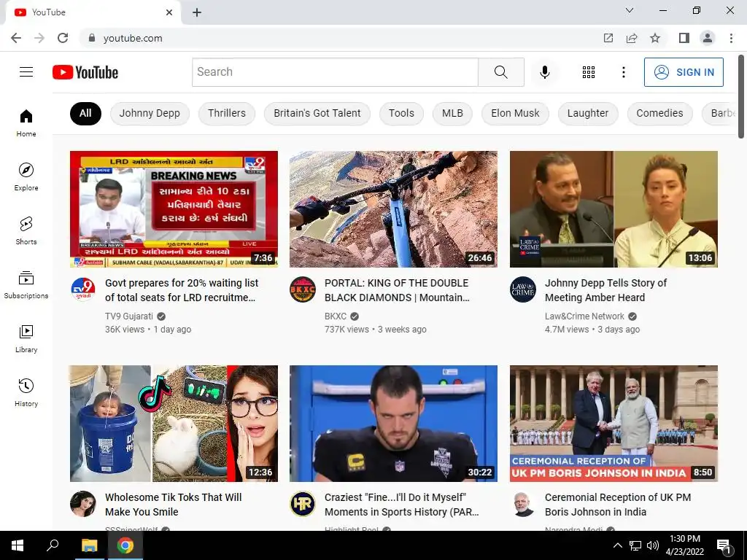
Task: Open Johnny Depp Tells Story title
Action: (605, 290)
